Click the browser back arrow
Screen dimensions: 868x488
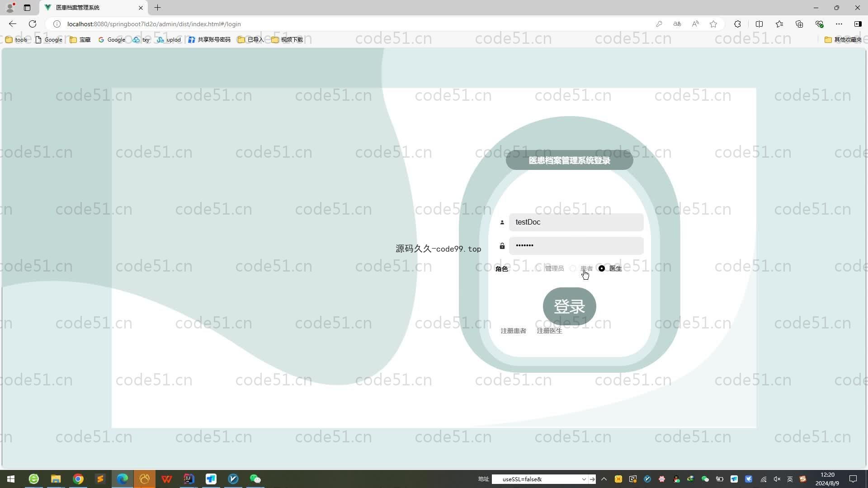(x=12, y=24)
